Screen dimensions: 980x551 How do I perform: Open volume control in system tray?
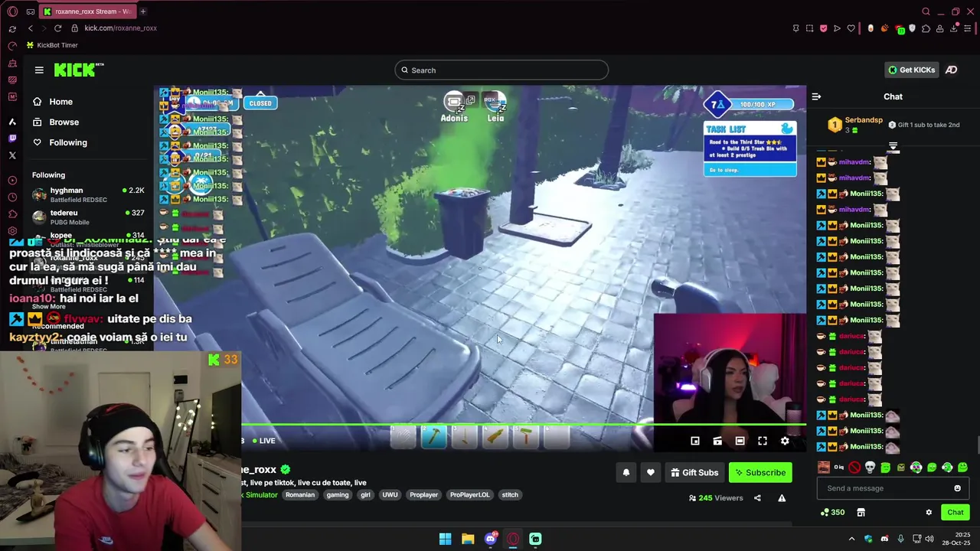[929, 539]
